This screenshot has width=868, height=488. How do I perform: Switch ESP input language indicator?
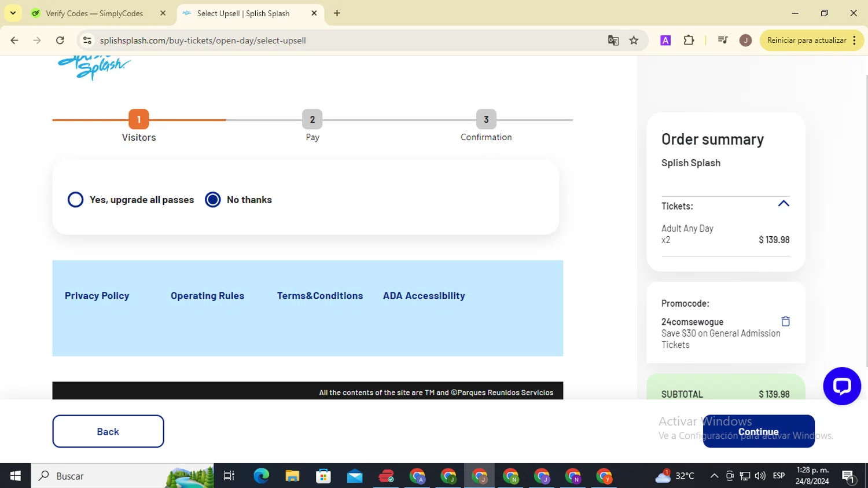coord(779,476)
